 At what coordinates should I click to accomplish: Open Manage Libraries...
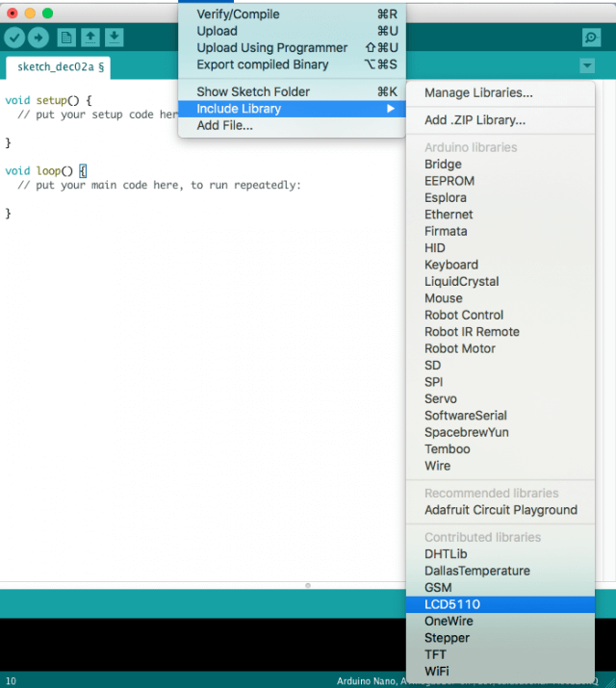(500, 93)
